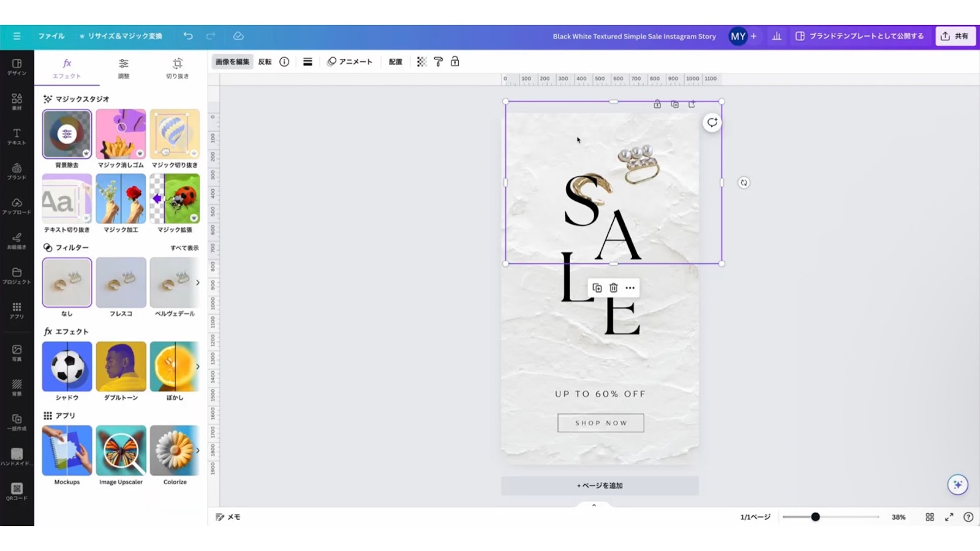This screenshot has height=551, width=980.
Task: Open the border line style icon
Action: pos(307,62)
